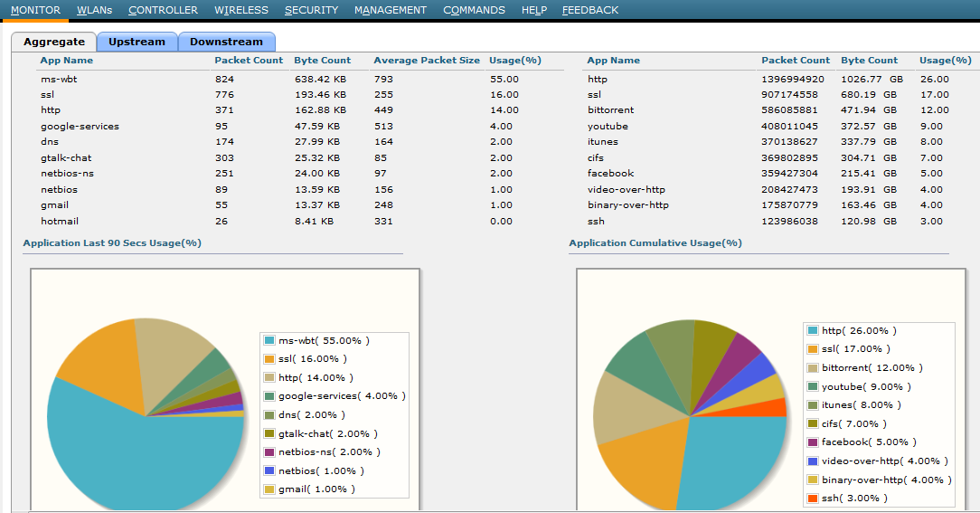Screen dimensions: 980x513
Task: Click the FEEDBACK menu item
Action: (x=590, y=10)
